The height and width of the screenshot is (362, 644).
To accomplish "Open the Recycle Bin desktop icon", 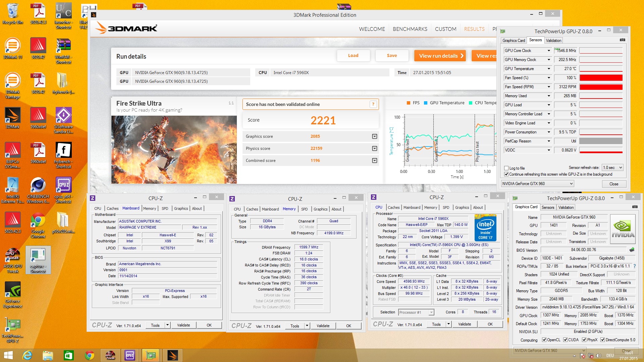I will coord(13,13).
